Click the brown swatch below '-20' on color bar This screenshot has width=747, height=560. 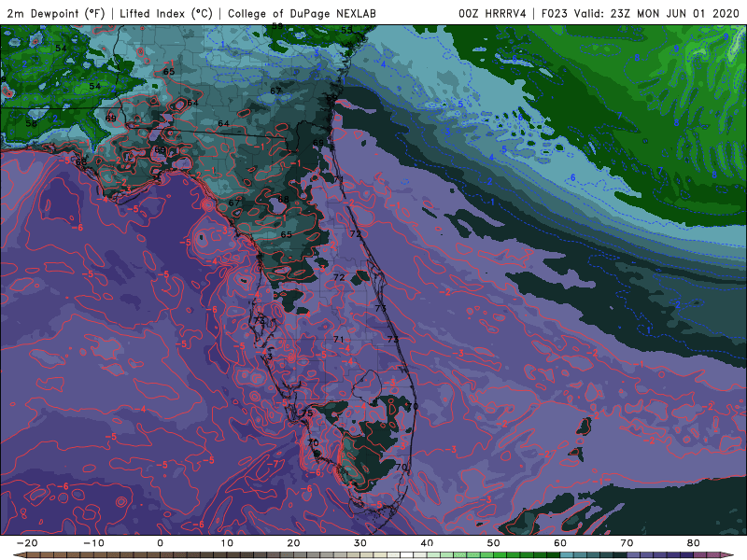click(34, 555)
